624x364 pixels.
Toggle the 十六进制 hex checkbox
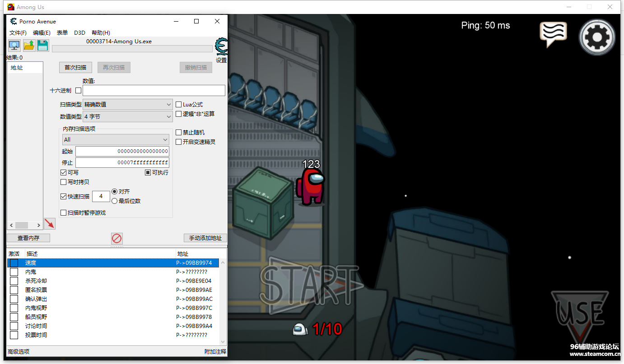click(x=79, y=91)
